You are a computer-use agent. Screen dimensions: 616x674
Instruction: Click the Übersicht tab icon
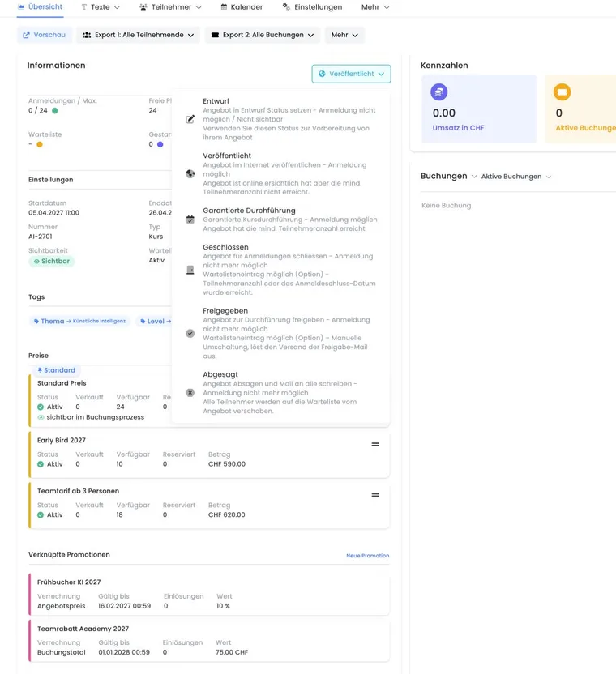pos(21,6)
